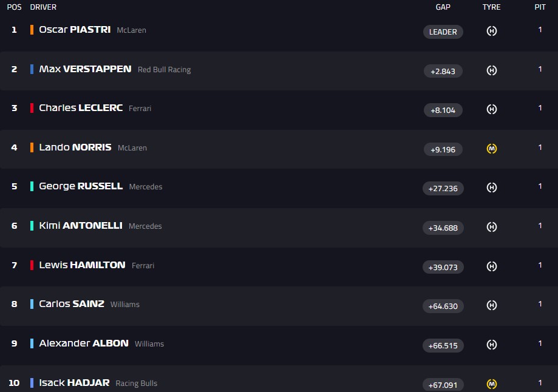Select the Red Bull Racing team label
This screenshot has height=392, width=558.
point(164,70)
